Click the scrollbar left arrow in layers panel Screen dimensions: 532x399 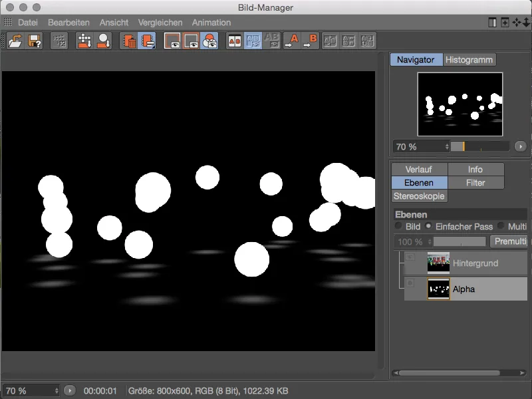395,373
